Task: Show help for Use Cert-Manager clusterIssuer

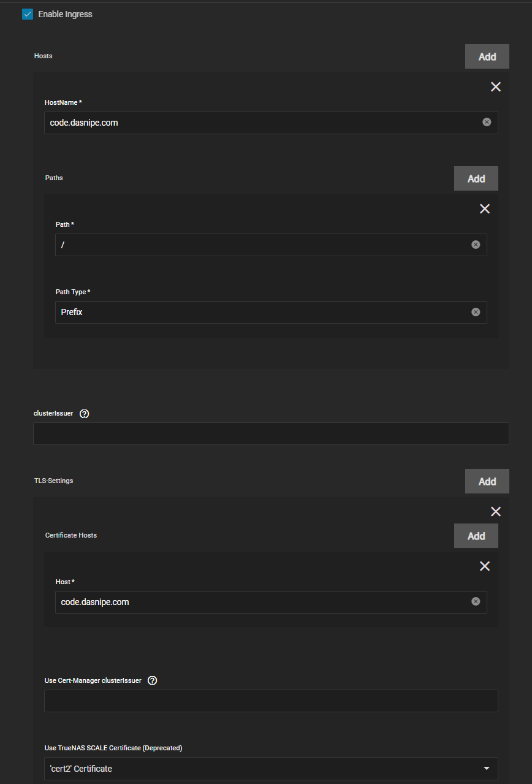Action: (153, 680)
